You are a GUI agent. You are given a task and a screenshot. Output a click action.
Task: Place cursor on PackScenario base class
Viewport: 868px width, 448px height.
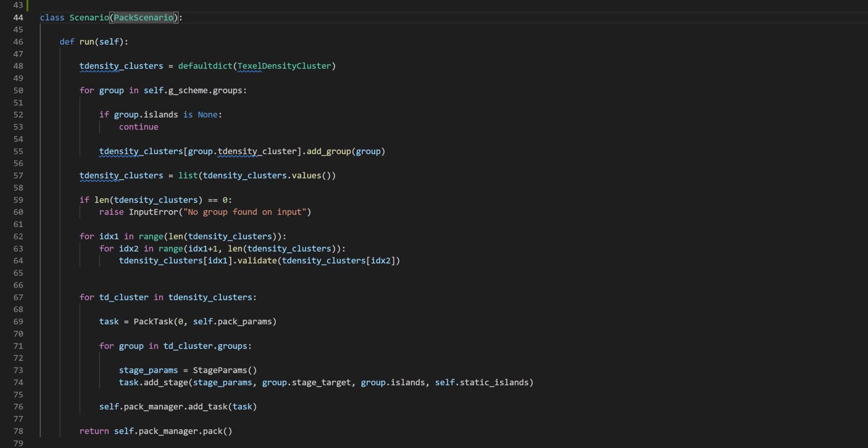click(x=143, y=17)
